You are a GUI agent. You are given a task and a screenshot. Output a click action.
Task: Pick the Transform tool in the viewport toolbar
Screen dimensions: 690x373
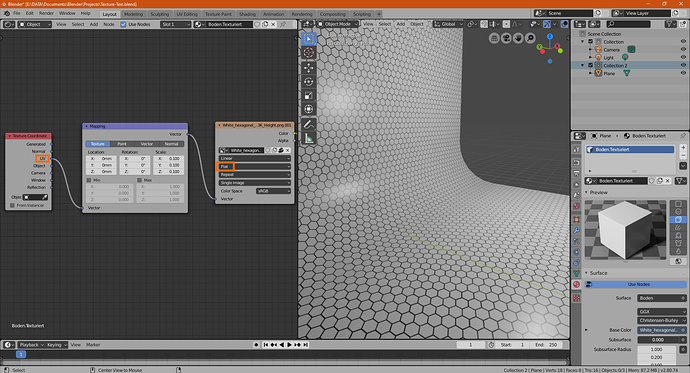tap(308, 109)
